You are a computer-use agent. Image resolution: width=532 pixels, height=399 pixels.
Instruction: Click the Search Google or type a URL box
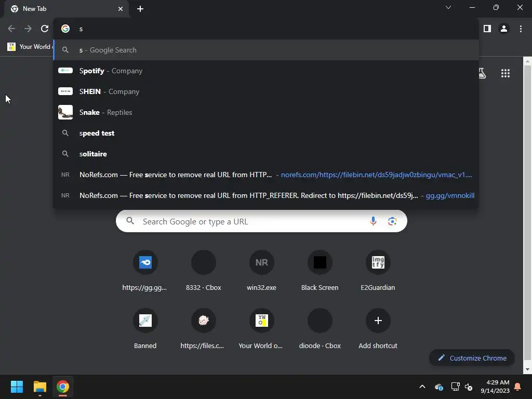tap(261, 221)
